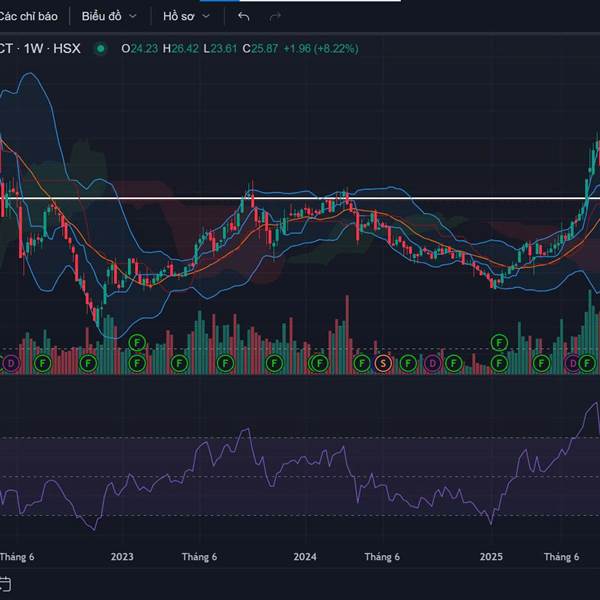Click the upper F marker above 2023
Image resolution: width=600 pixels, height=600 pixels.
click(x=137, y=342)
